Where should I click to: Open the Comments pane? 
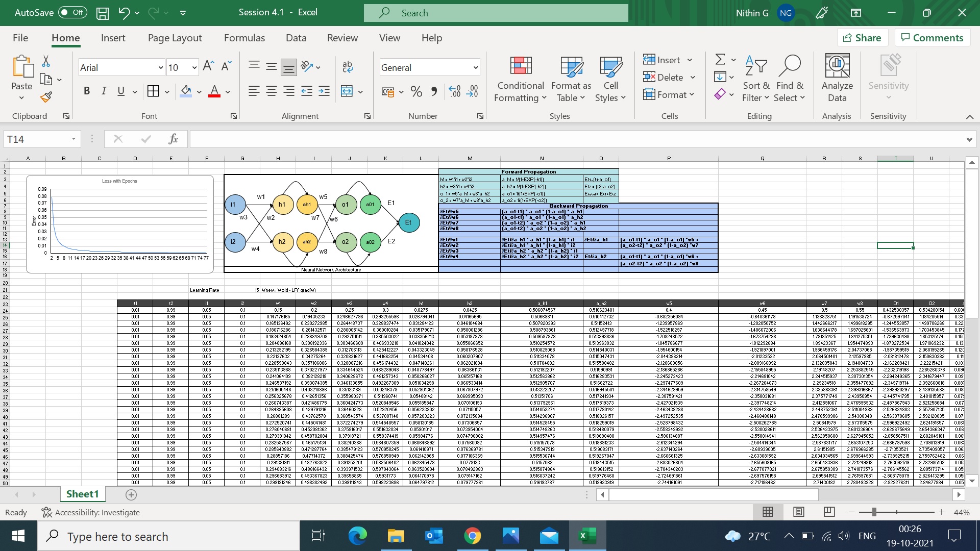(x=932, y=37)
